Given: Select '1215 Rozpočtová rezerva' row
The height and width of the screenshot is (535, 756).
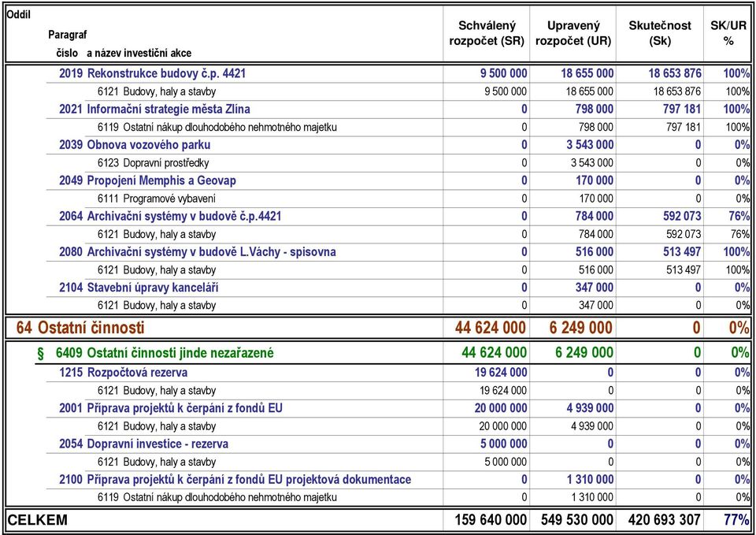Looking at the screenshot, I should click(398, 373).
